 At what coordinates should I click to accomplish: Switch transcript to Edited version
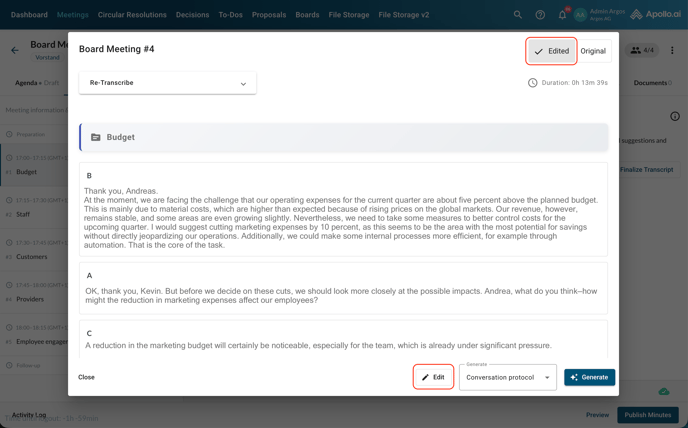click(551, 51)
